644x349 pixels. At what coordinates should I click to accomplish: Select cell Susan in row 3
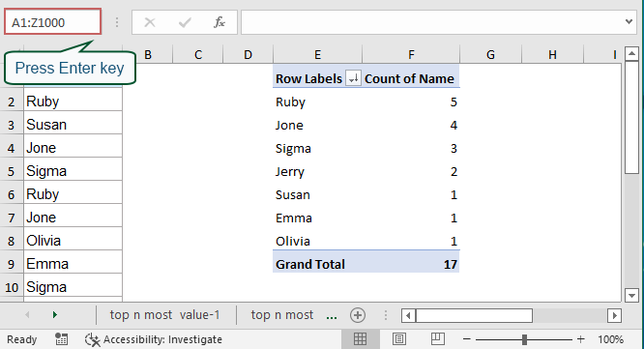[x=73, y=125]
